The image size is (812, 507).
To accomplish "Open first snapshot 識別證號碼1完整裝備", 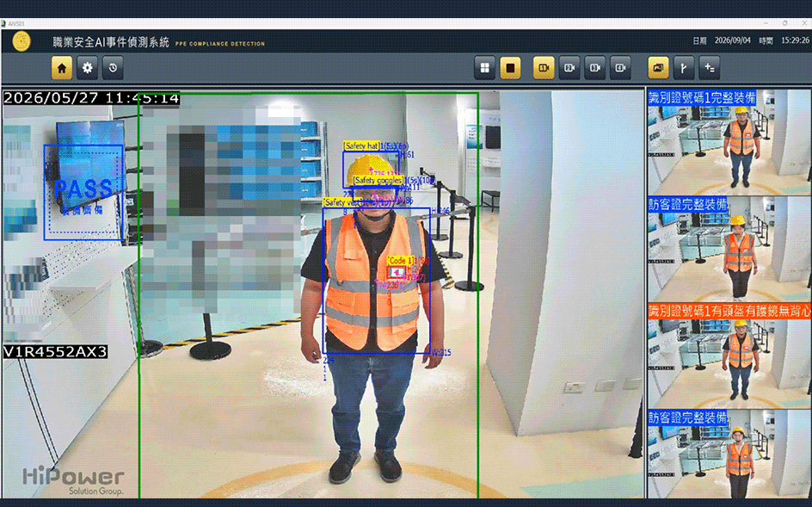I will click(x=729, y=142).
